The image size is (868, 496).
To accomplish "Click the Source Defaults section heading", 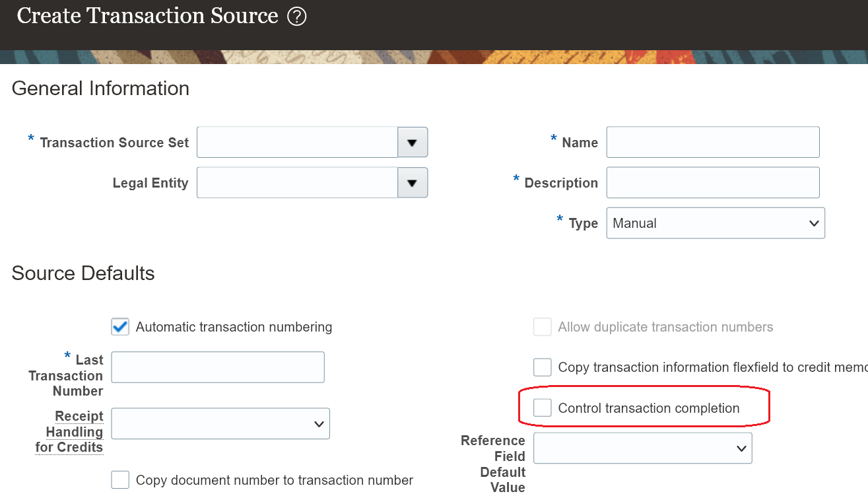I will click(83, 273).
